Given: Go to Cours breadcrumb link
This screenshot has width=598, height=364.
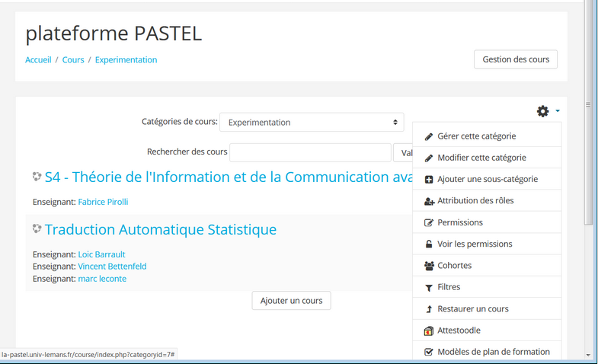Looking at the screenshot, I should 73,60.
